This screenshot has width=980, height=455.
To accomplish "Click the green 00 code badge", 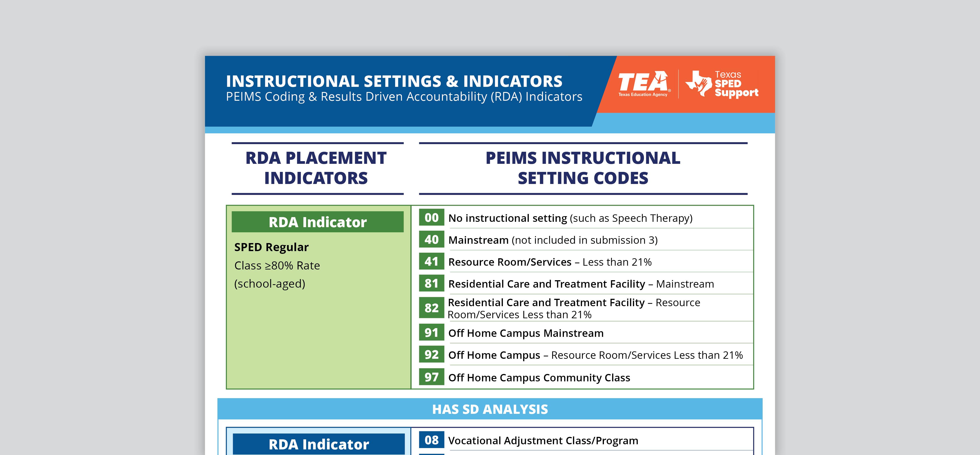I will [x=431, y=218].
